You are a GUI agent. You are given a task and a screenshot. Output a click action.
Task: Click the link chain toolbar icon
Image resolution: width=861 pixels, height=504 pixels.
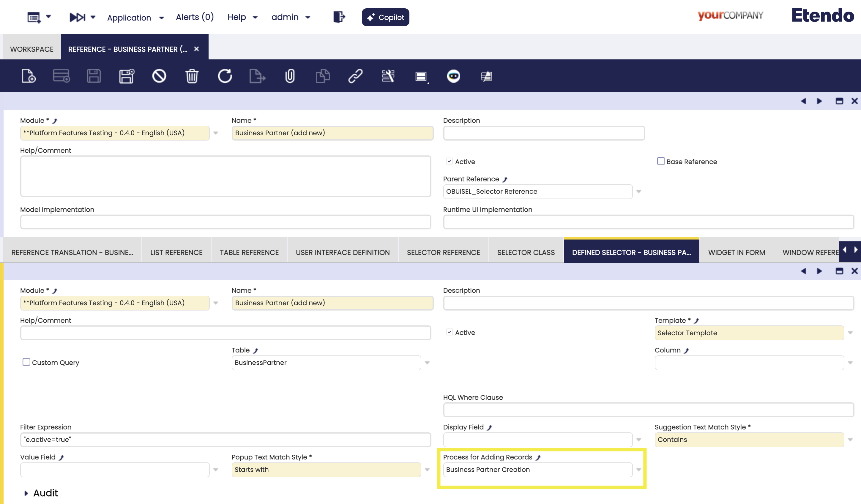[x=355, y=76]
